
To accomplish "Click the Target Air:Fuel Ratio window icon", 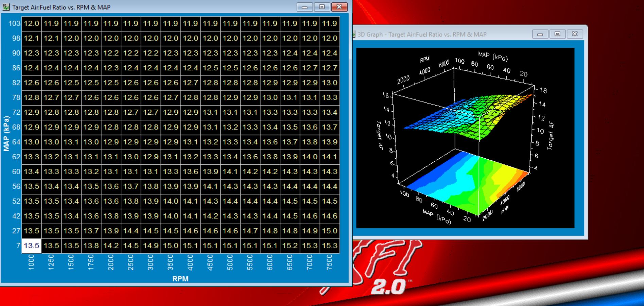I will coord(6,7).
